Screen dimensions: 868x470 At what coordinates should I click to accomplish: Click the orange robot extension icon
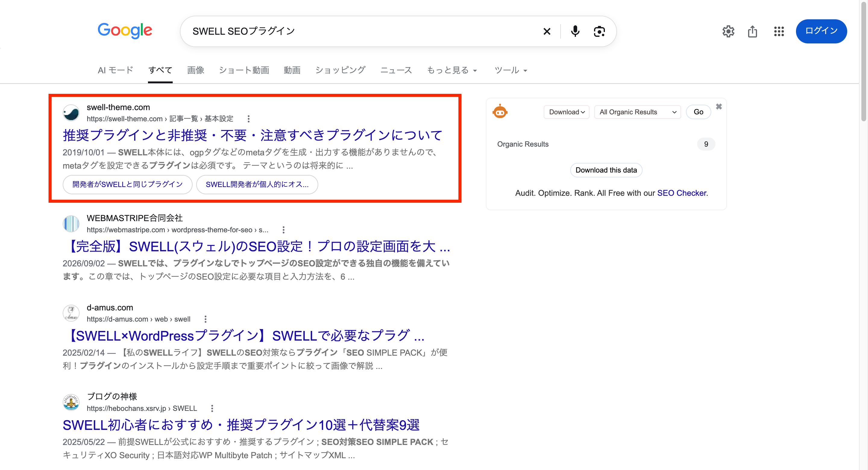[500, 111]
